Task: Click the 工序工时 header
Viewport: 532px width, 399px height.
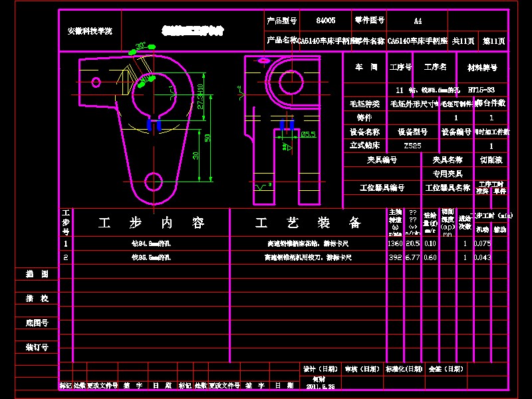Action: tap(491, 184)
